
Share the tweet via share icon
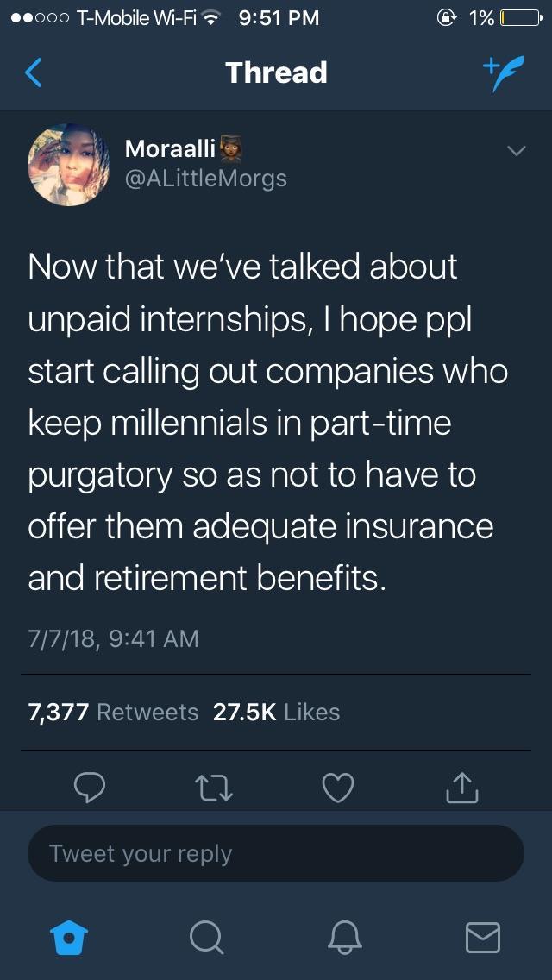click(x=461, y=786)
